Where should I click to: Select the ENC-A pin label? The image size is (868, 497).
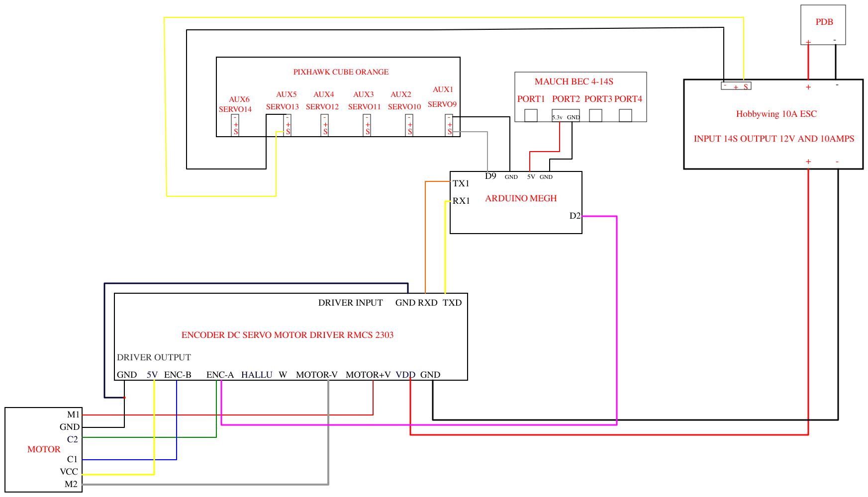[220, 375]
